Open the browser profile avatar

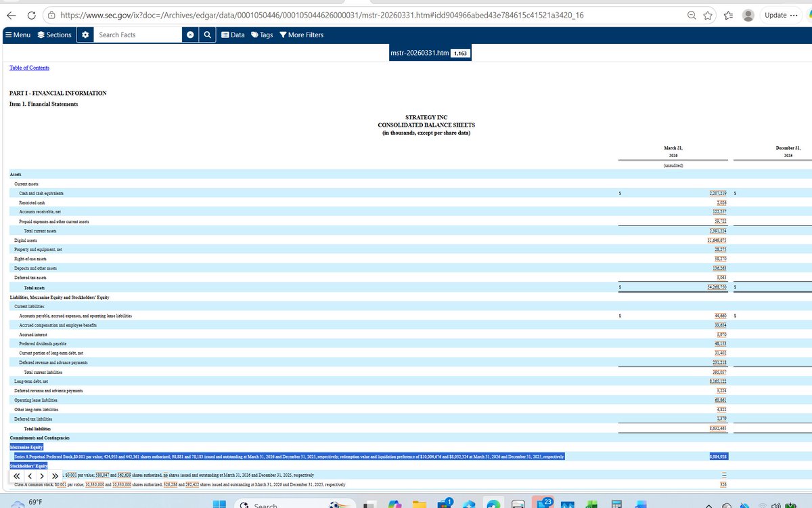[x=749, y=15]
